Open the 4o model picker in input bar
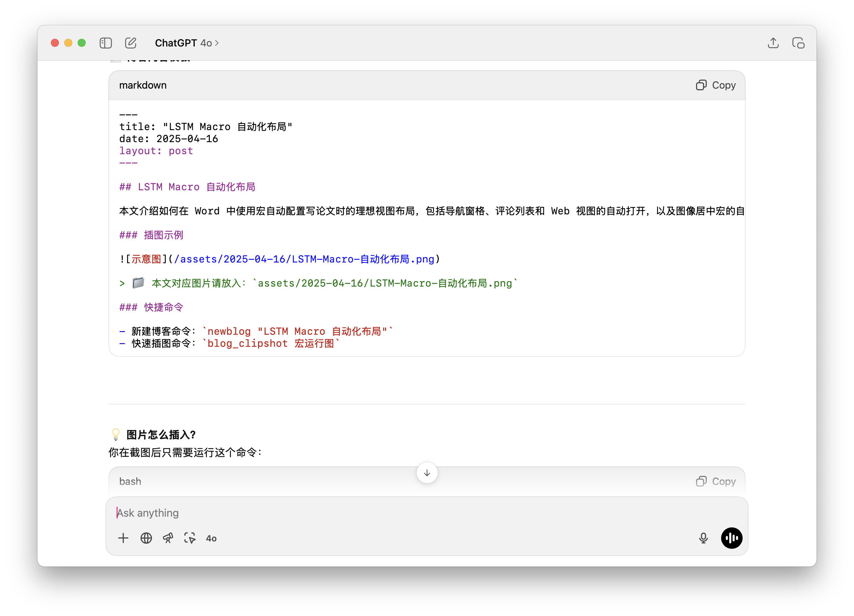The image size is (854, 616). click(x=211, y=538)
